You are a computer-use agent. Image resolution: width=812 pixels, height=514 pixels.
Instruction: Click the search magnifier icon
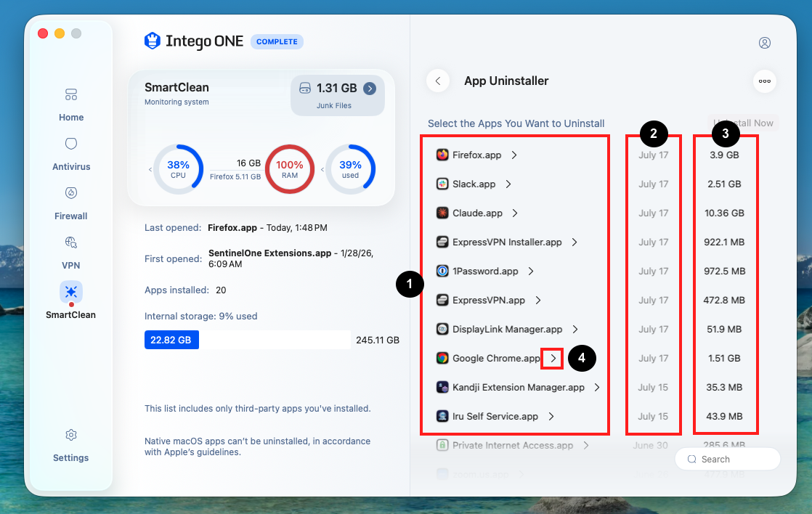(x=692, y=459)
